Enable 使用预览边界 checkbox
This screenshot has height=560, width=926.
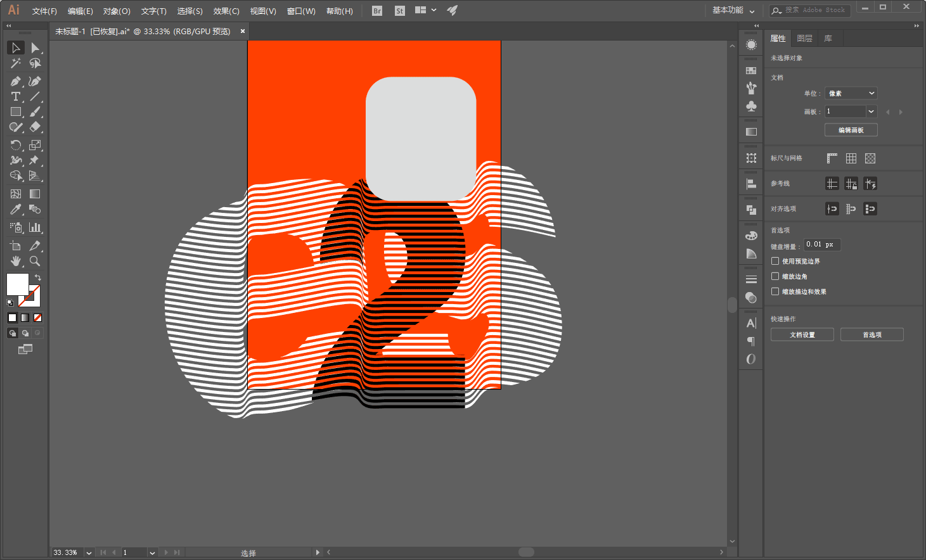pos(775,261)
